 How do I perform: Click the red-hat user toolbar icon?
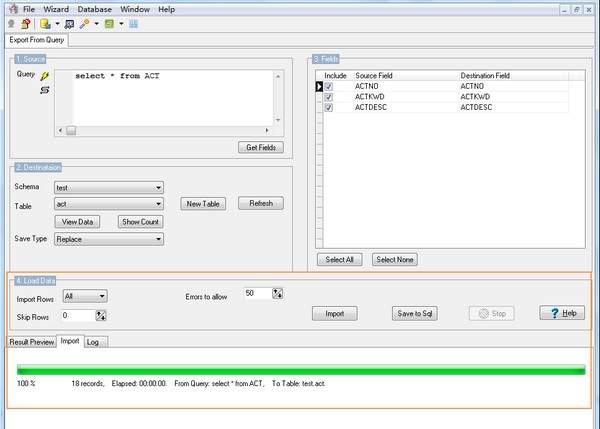(25, 23)
